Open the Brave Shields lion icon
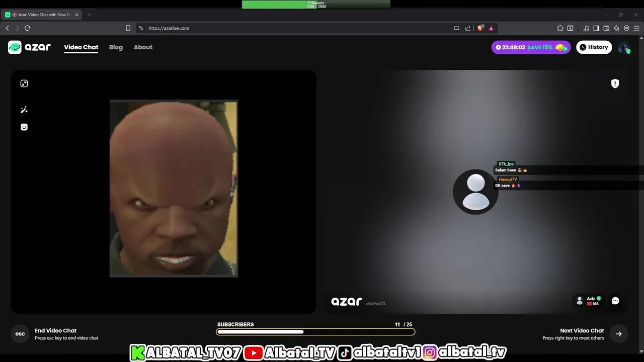The height and width of the screenshot is (362, 644). click(x=480, y=28)
